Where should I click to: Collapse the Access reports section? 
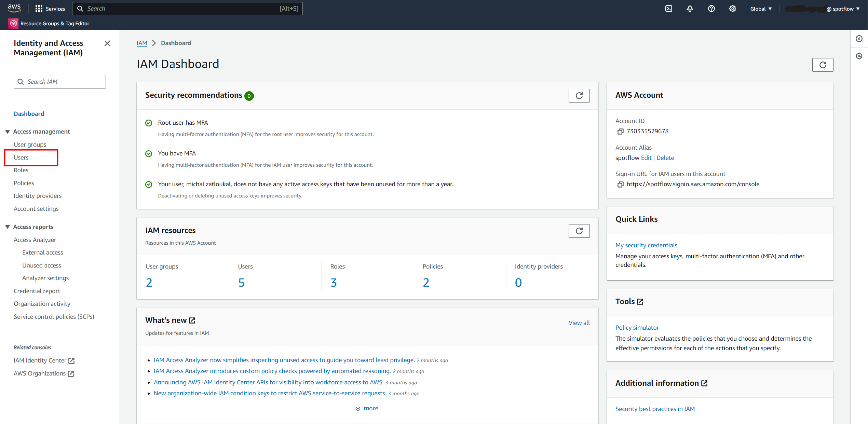pos(7,227)
